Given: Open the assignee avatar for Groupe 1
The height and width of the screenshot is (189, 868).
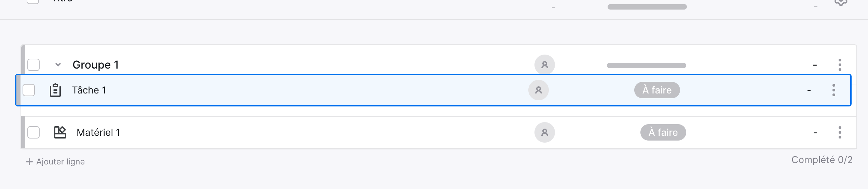Looking at the screenshot, I should [x=545, y=65].
